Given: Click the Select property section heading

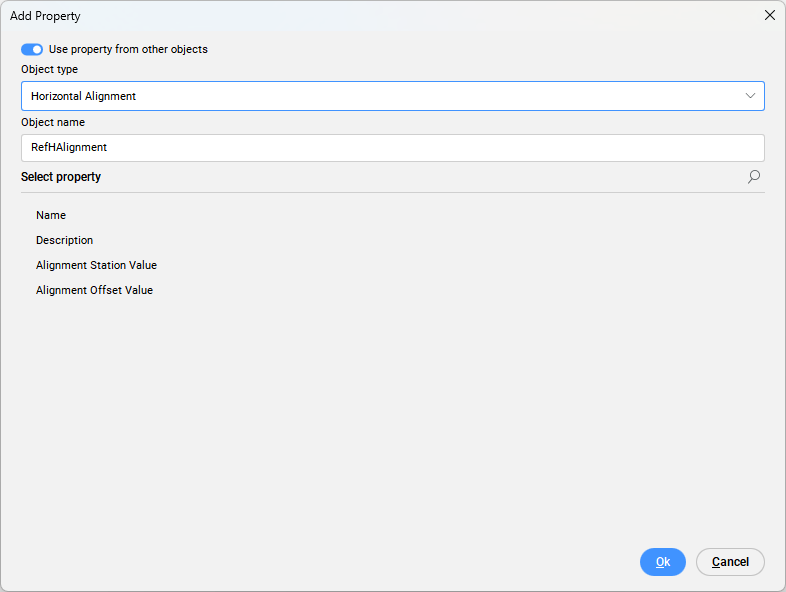Looking at the screenshot, I should (61, 177).
